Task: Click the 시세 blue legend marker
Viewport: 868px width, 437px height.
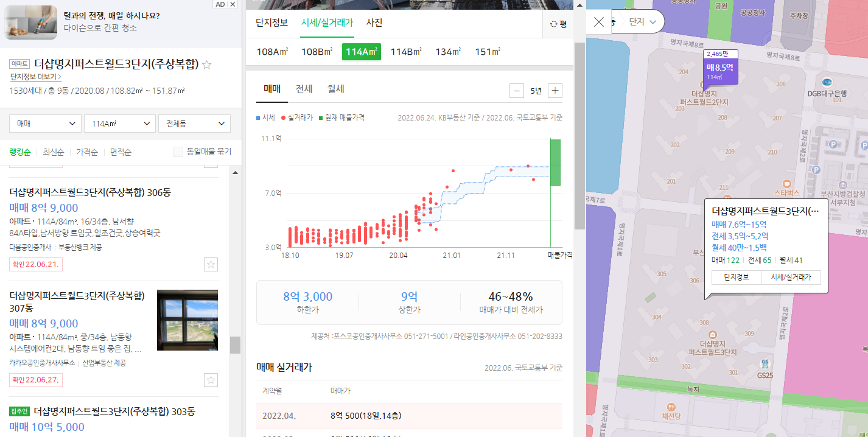Action: coord(258,118)
